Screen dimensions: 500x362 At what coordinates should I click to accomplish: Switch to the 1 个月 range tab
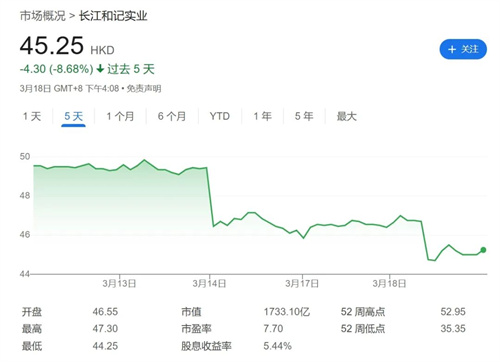coord(120,116)
